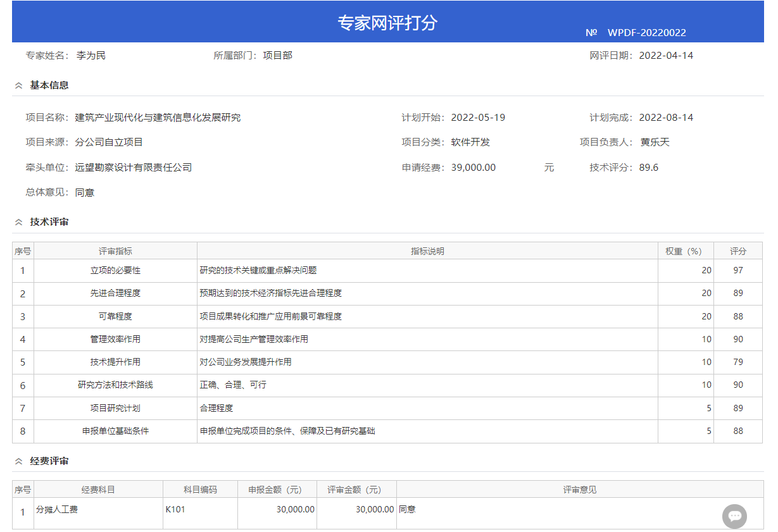This screenshot has width=778, height=532.
Task: Click the 指标说明 column header
Action: pyautogui.click(x=427, y=251)
